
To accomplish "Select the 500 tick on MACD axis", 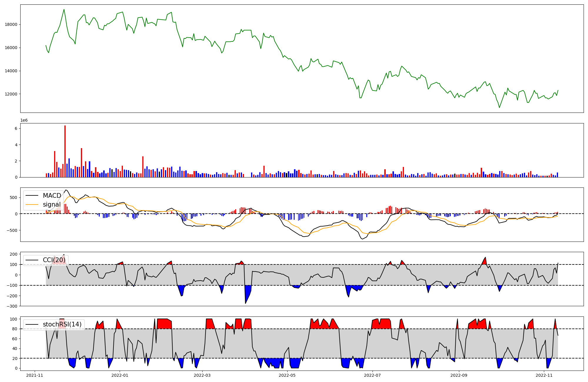I will click(x=14, y=197).
